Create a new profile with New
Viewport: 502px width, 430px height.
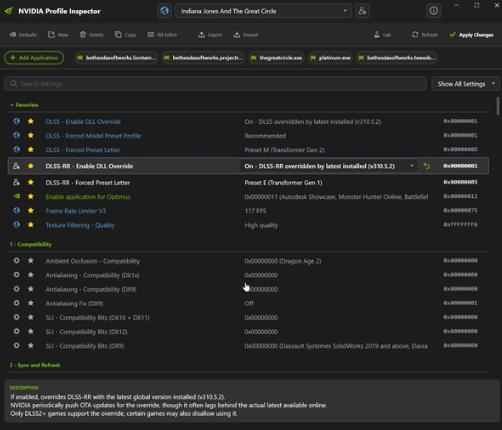coord(58,35)
